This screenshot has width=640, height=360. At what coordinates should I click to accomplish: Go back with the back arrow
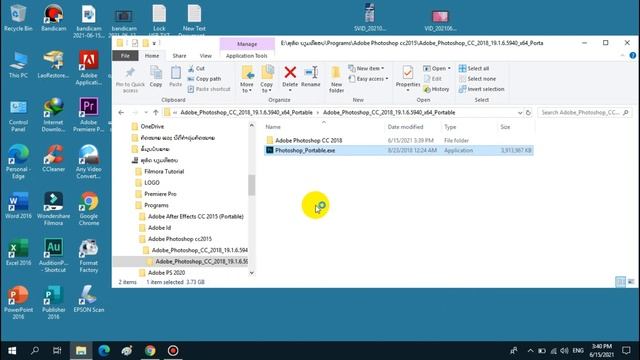coord(121,113)
